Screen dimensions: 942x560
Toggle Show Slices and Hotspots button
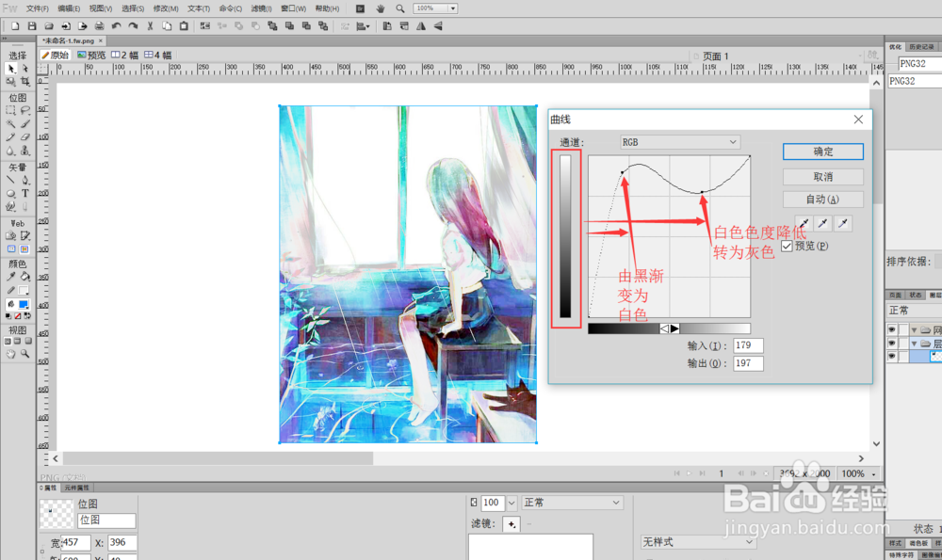point(24,249)
